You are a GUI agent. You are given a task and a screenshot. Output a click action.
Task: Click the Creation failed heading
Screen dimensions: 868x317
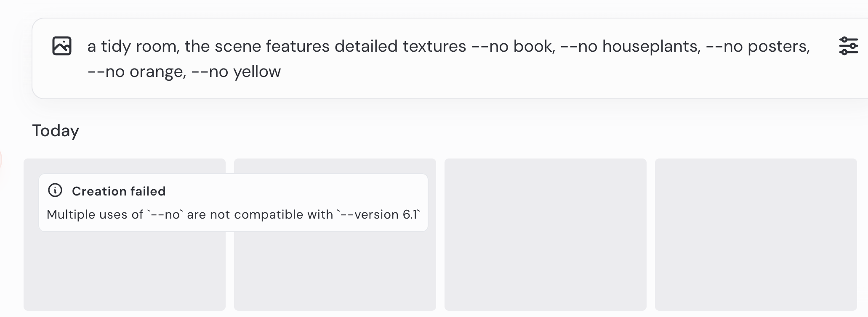[119, 191]
